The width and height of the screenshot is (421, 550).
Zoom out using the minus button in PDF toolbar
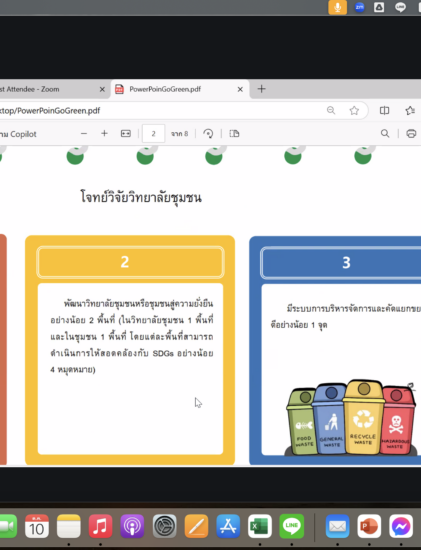tap(84, 134)
